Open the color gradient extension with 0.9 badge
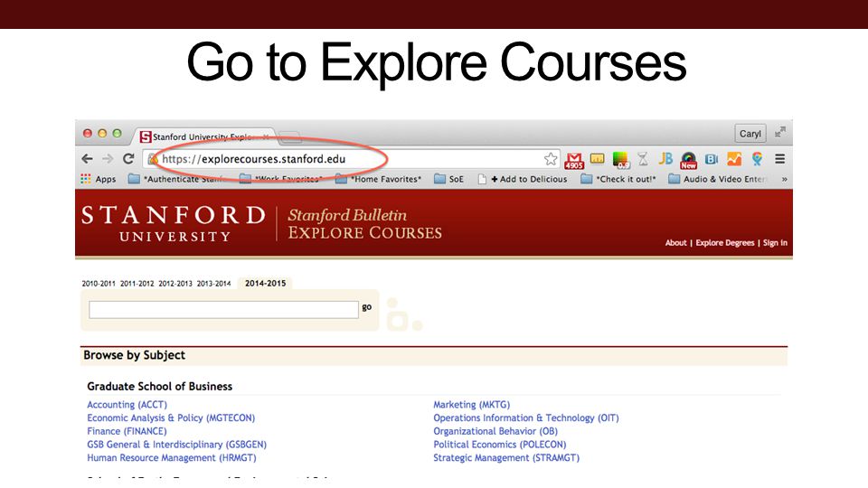 tap(621, 160)
